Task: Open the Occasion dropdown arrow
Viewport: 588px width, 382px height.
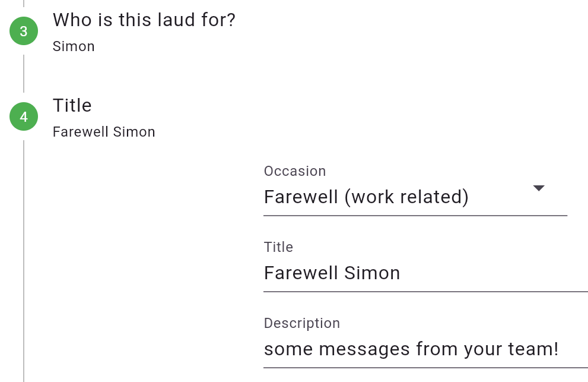Action: coord(539,188)
